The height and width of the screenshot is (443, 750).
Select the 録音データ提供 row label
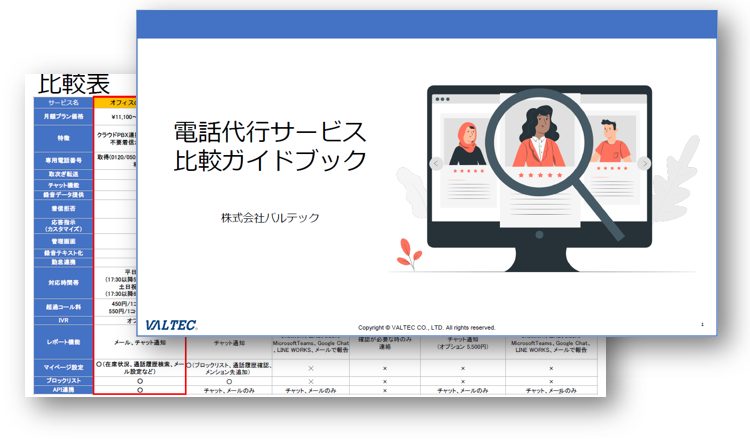[x=64, y=195]
